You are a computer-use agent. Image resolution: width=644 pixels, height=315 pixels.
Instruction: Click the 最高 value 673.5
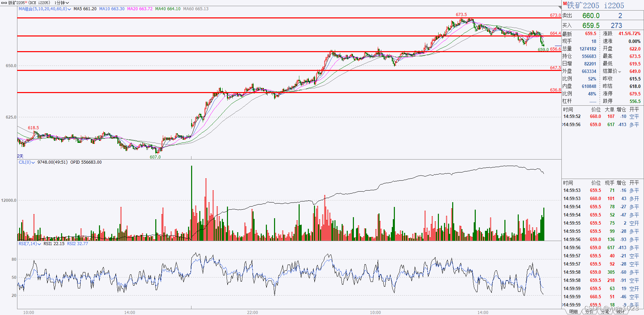pos(635,56)
